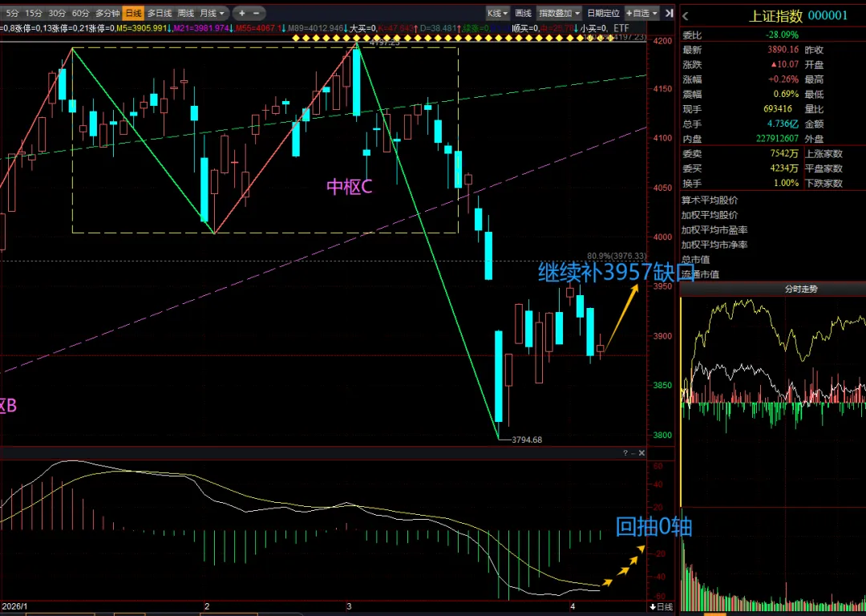This screenshot has height=616, width=866.
Task: Click the M21=3981.974 moving average value
Action: (x=201, y=28)
